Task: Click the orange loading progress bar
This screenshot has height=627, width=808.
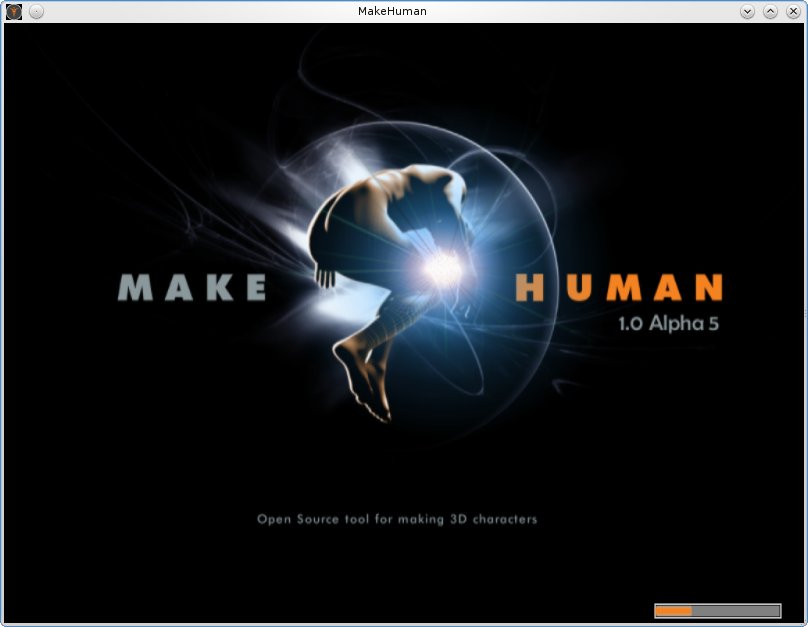Action: coord(673,610)
